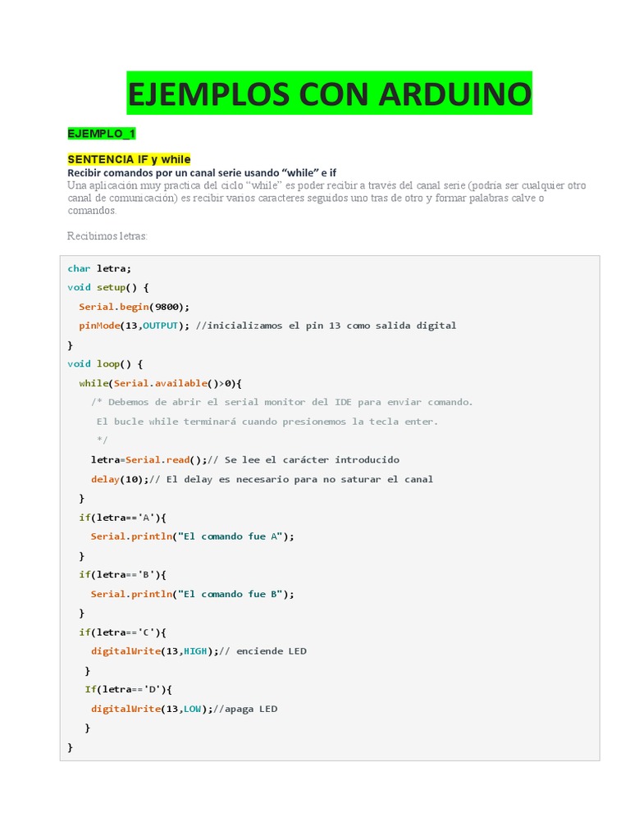The image size is (630, 840).
Task: Click the "EJEMPLOS CON ARDUINO" title
Action: coord(329,94)
